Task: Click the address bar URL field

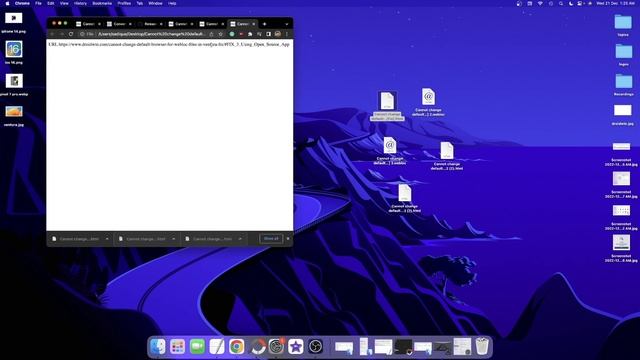Action: tap(151, 34)
